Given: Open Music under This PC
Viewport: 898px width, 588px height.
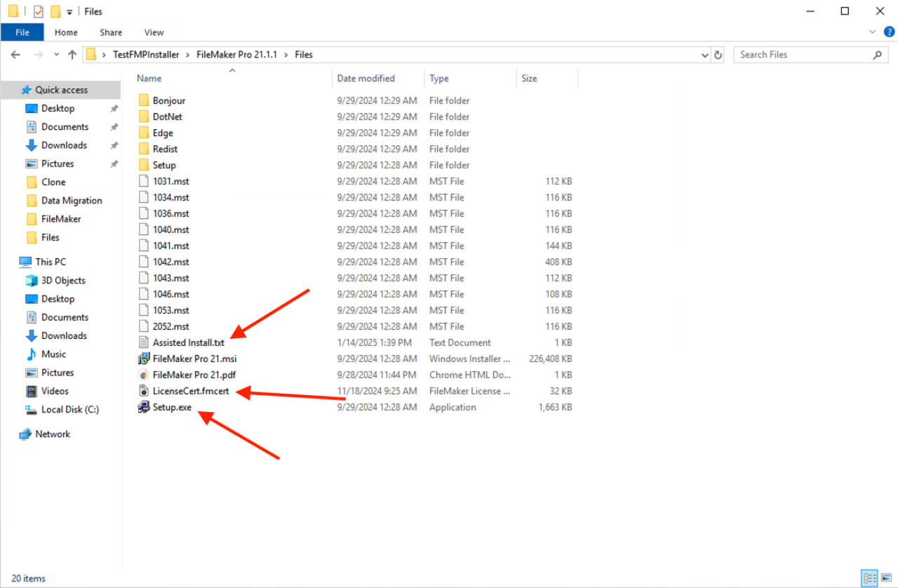Looking at the screenshot, I should (53, 354).
